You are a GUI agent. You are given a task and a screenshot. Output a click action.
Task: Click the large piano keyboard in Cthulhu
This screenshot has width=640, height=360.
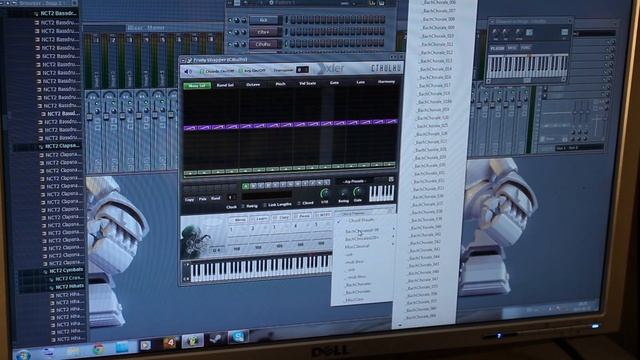point(261,268)
